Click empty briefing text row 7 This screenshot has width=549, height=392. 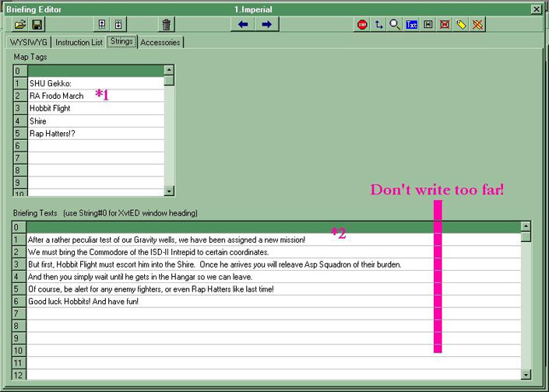[x=274, y=313]
